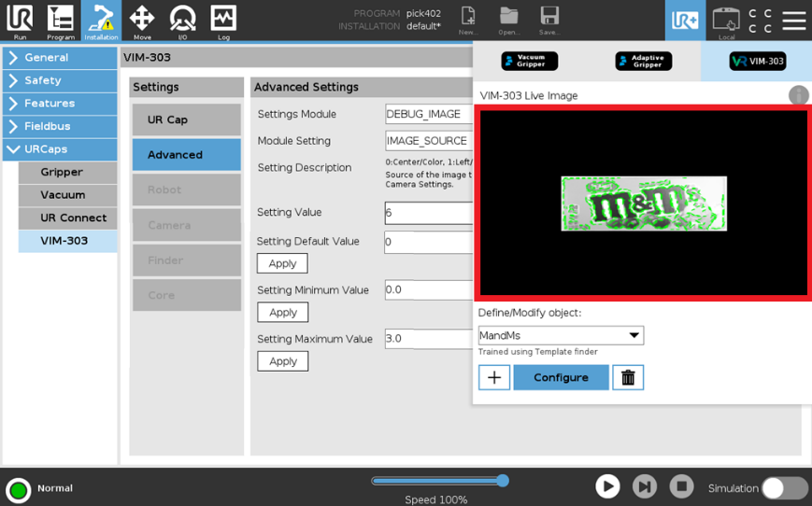Expand the Safety section
This screenshot has height=506, width=812.
tap(60, 80)
